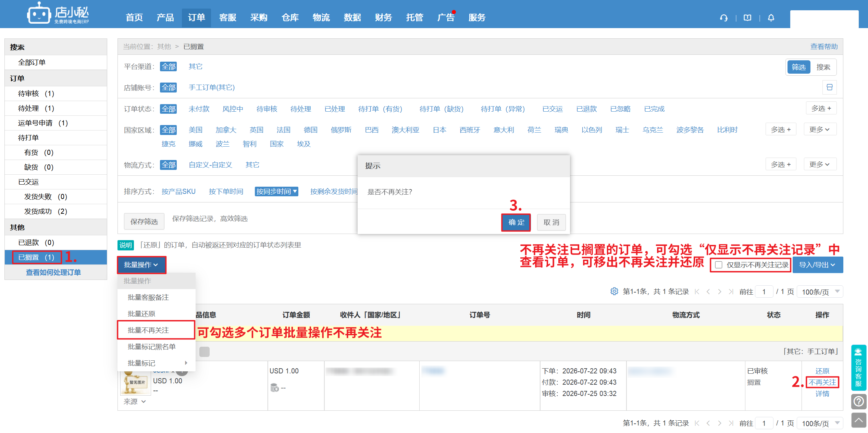Check 仅显示不再关注记录 checkbox
The width and height of the screenshot is (868, 433).
click(719, 265)
